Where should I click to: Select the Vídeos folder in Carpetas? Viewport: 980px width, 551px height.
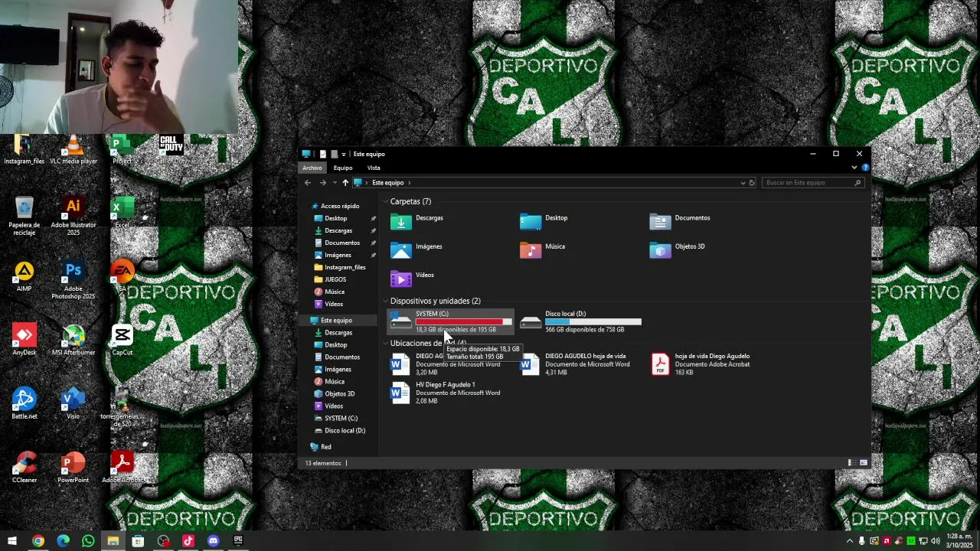[x=413, y=279]
